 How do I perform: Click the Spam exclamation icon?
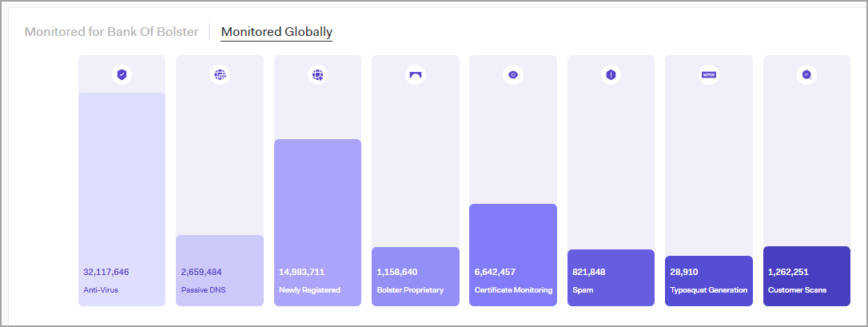point(611,75)
